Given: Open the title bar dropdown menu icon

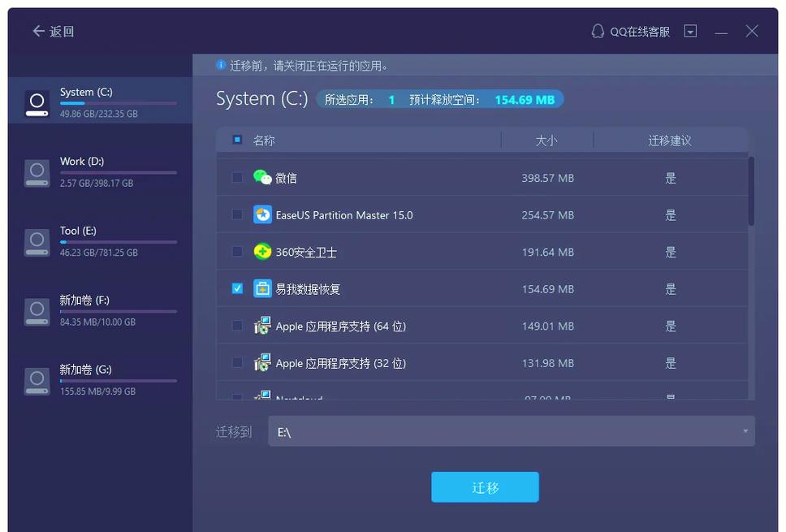Looking at the screenshot, I should pos(690,31).
